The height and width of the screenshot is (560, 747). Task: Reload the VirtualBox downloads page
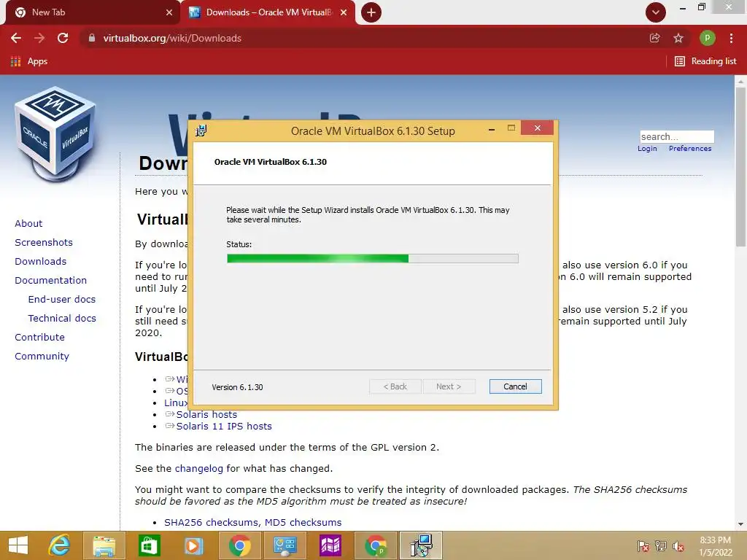(x=63, y=38)
